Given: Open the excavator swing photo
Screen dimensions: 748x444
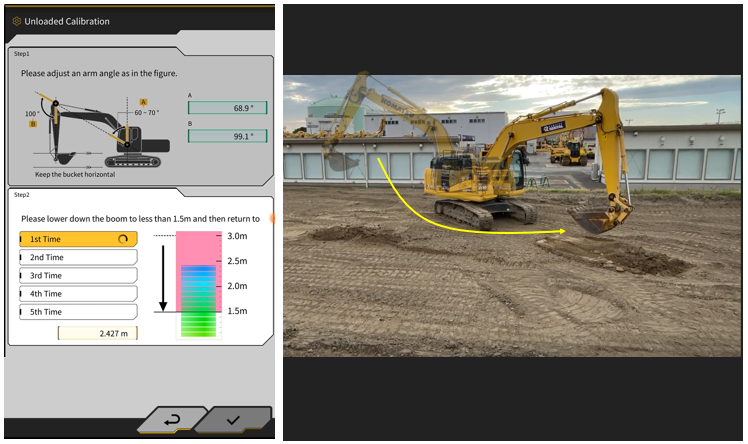Looking at the screenshot, I should [x=511, y=215].
